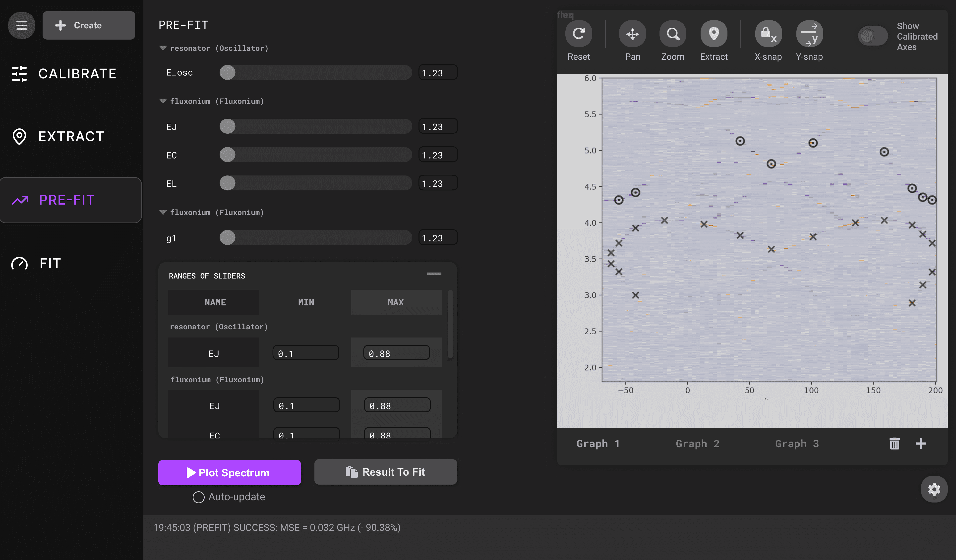This screenshot has width=956, height=560.
Task: Delete graph with trash icon
Action: (895, 443)
